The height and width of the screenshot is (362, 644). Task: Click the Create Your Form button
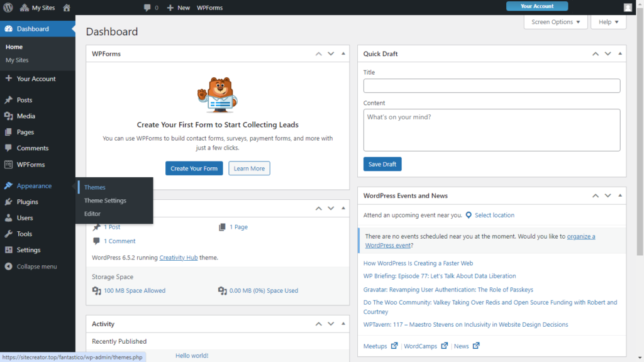[194, 168]
